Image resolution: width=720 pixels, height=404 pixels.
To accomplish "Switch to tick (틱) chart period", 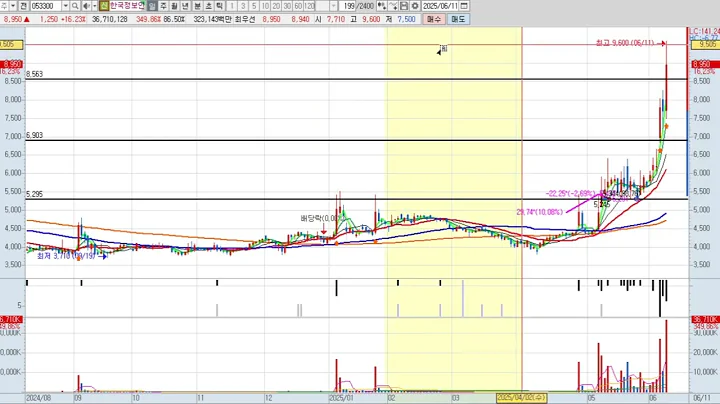I will tap(219, 6).
